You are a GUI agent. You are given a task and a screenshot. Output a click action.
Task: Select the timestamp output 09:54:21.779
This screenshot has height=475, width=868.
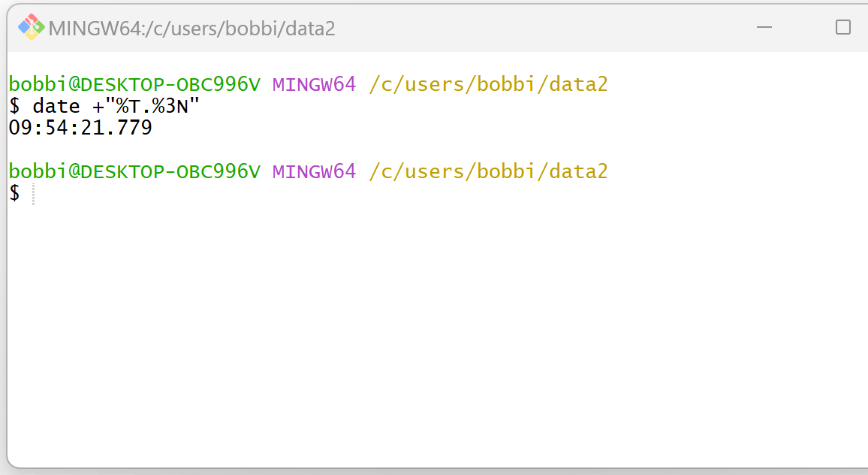point(78,128)
